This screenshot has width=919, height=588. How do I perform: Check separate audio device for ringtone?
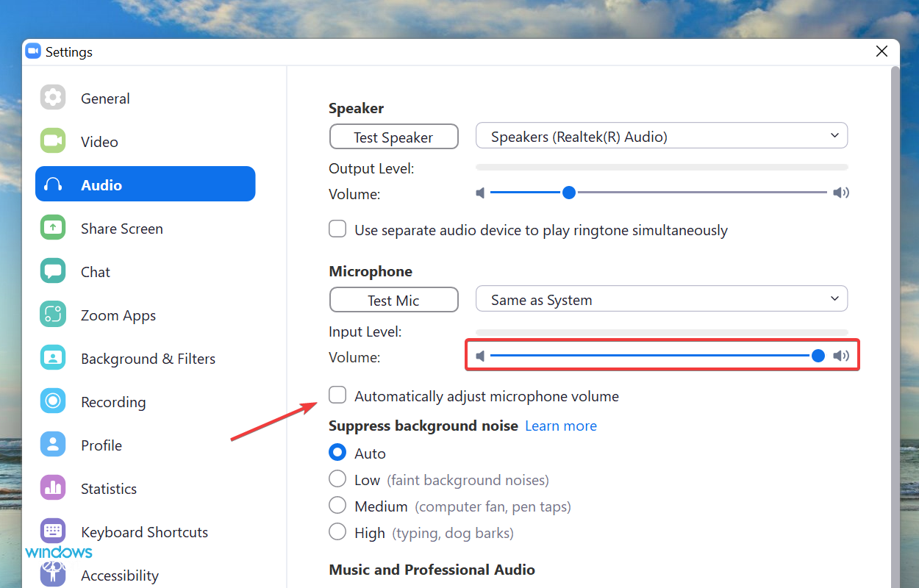[337, 229]
